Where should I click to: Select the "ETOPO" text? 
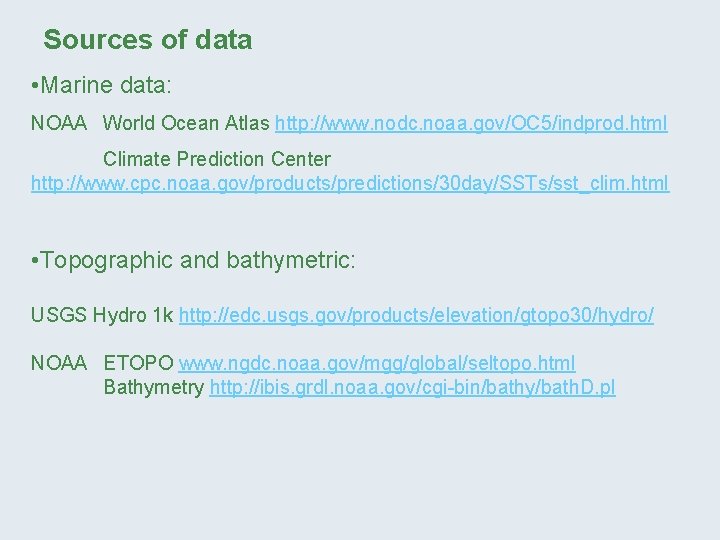pos(138,364)
